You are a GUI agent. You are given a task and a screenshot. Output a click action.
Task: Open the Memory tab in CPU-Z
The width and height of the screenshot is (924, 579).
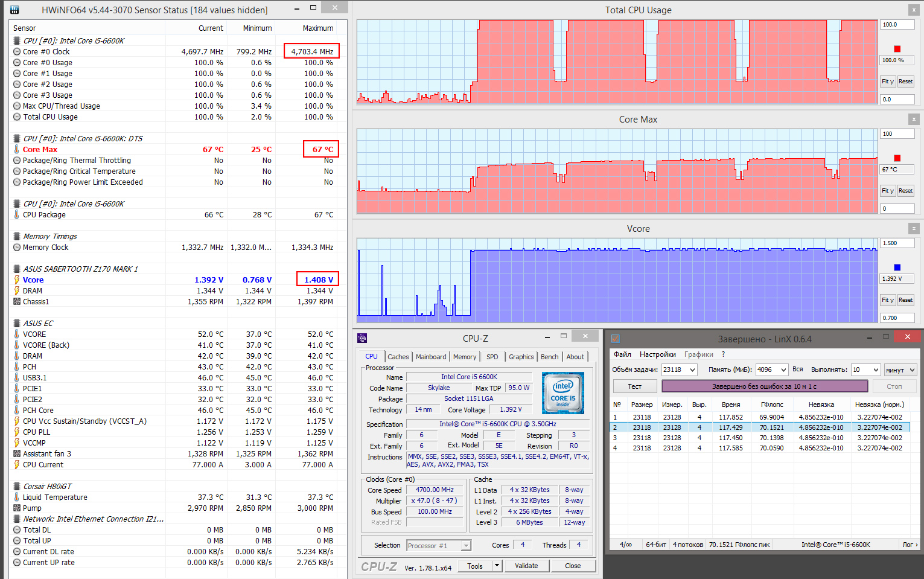pos(465,357)
